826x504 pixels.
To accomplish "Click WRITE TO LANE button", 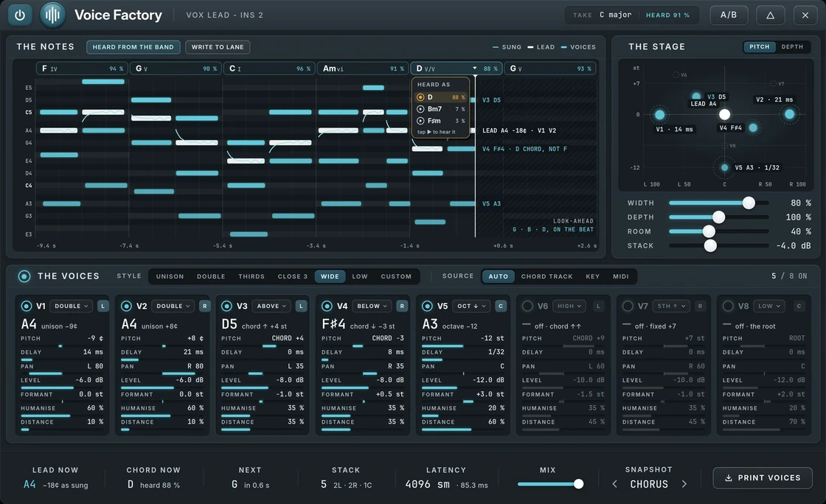I will (x=218, y=47).
